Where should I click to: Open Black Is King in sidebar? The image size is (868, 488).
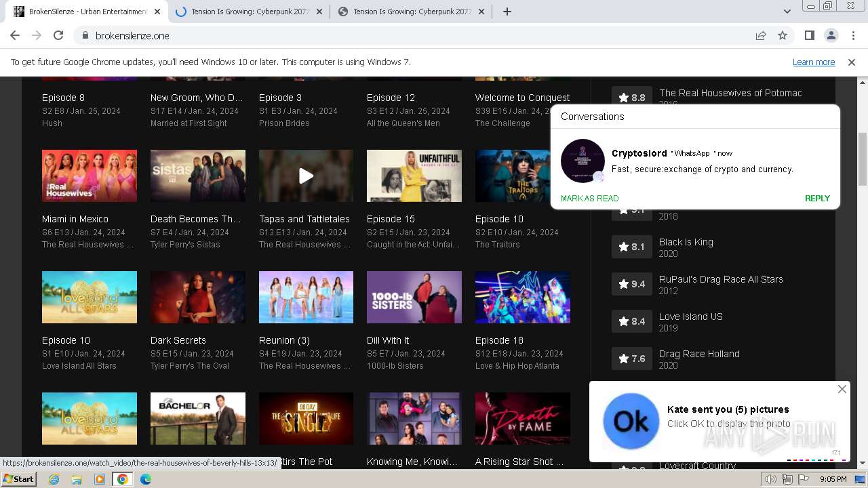(x=686, y=242)
